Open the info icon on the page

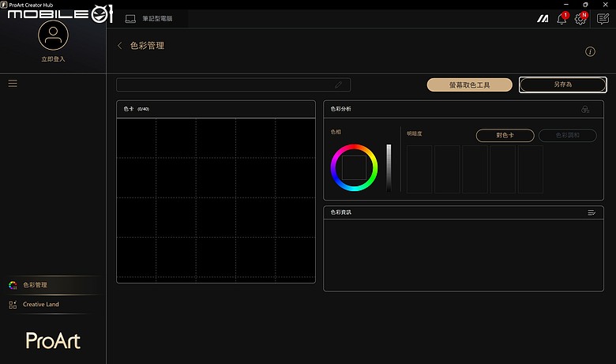pos(590,51)
